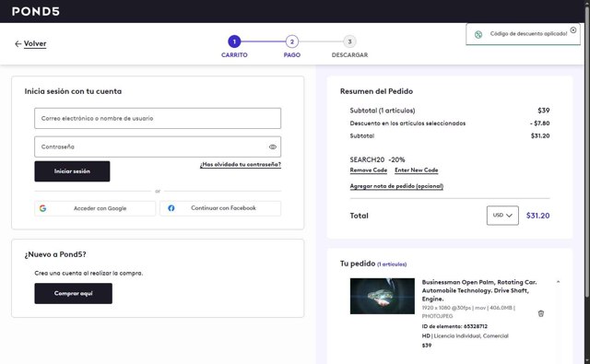The image size is (590, 364).
Task: Add an optional order note
Action: 396,186
